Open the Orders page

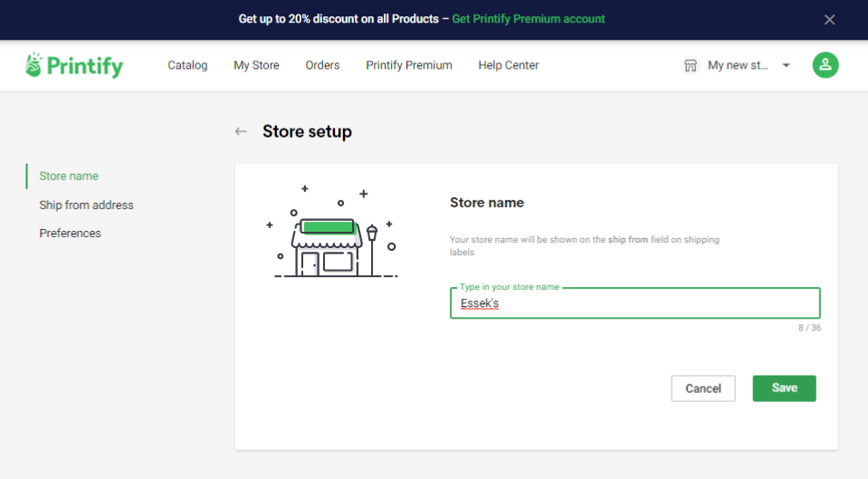[322, 65]
